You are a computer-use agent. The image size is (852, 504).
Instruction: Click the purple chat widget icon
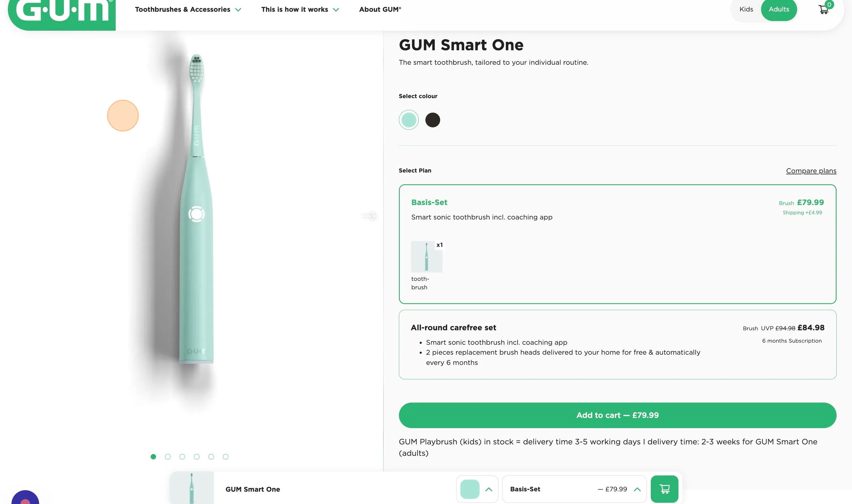25,498
